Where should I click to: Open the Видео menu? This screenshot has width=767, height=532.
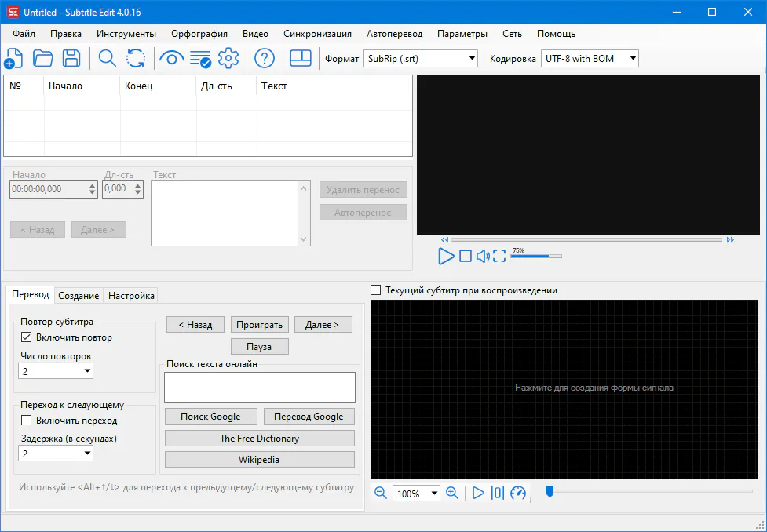click(255, 34)
